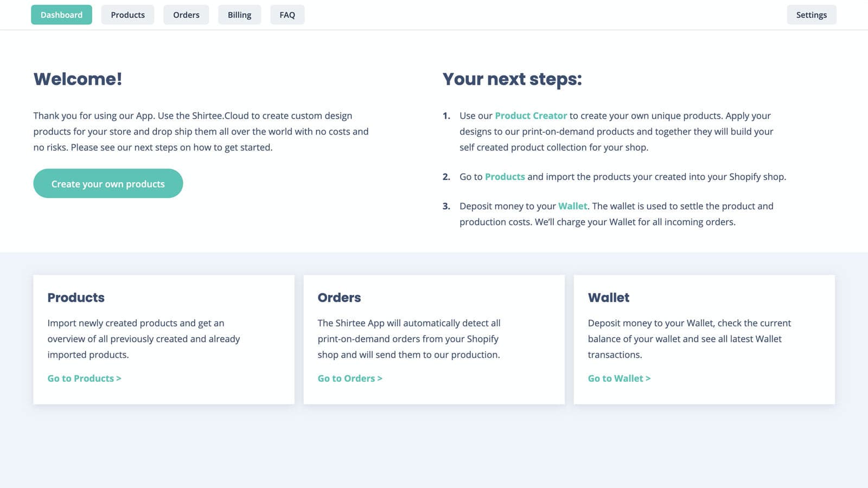Select the Dashboard tab
Screen dimensions: 868x488
click(61, 15)
